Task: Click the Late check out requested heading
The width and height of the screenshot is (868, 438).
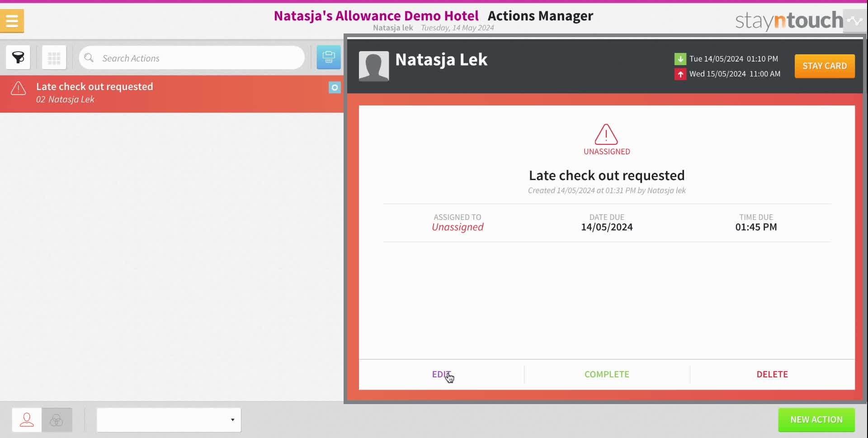Action: pyautogui.click(x=607, y=175)
